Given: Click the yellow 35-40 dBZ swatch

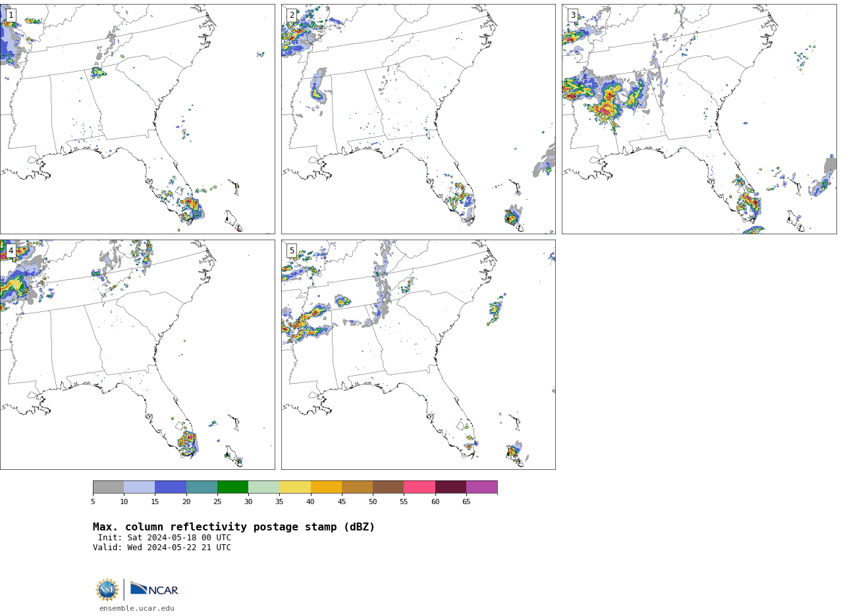Looking at the screenshot, I should pyautogui.click(x=295, y=487).
